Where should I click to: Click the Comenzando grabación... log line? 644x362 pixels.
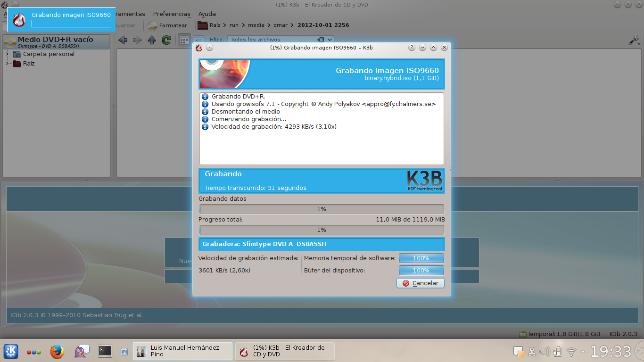[x=248, y=119]
